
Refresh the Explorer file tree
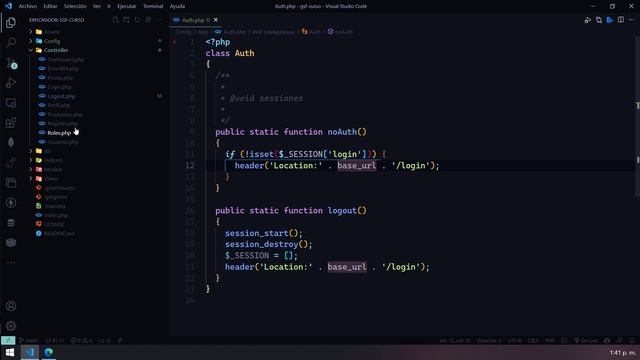click(x=137, y=20)
